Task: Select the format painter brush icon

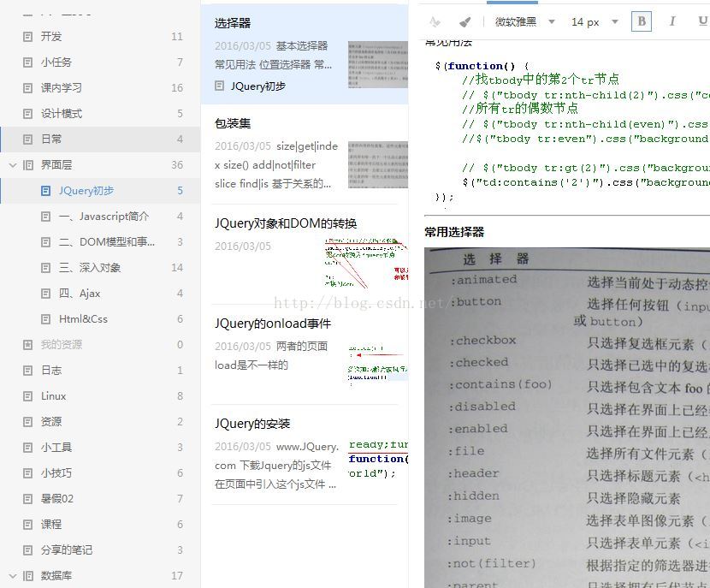Action: 465,21
